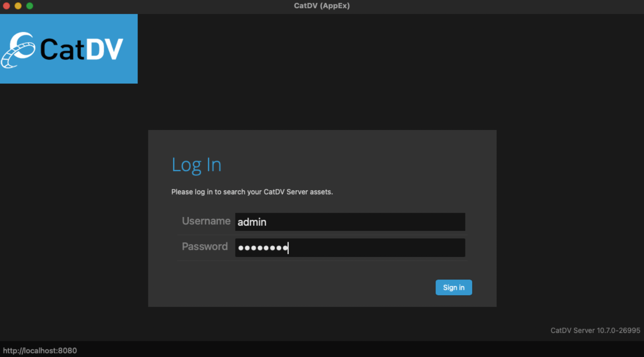Click the Password label
Viewport: 644px width, 357px height.
click(205, 246)
